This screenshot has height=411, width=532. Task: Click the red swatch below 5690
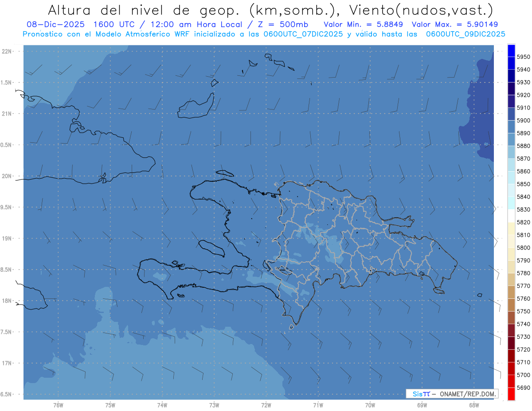[511, 394]
